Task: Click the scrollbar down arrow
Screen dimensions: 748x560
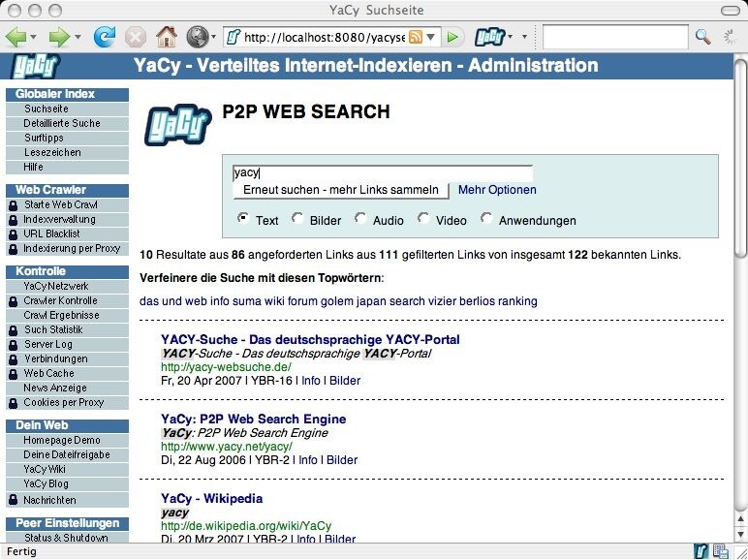Action: 740,533
